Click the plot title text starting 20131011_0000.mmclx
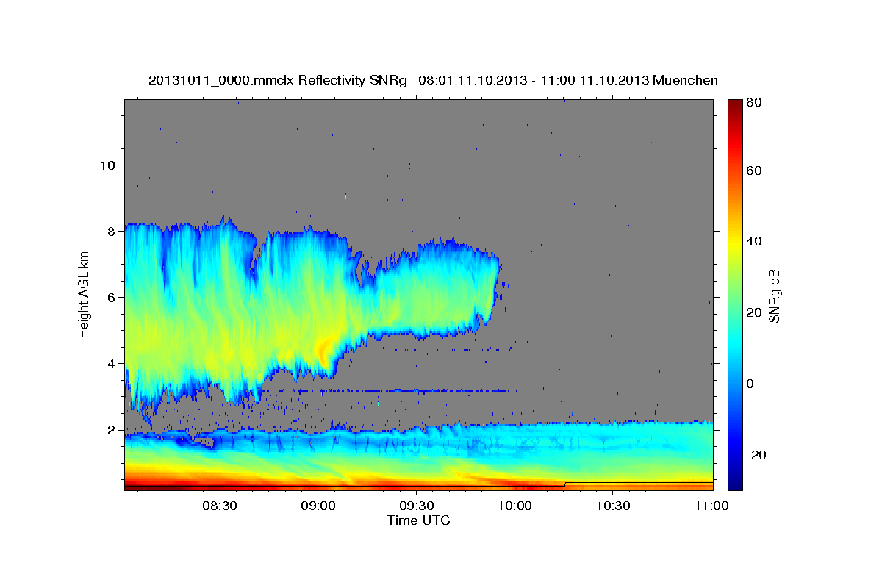The width and height of the screenshot is (882, 588). pos(433,80)
